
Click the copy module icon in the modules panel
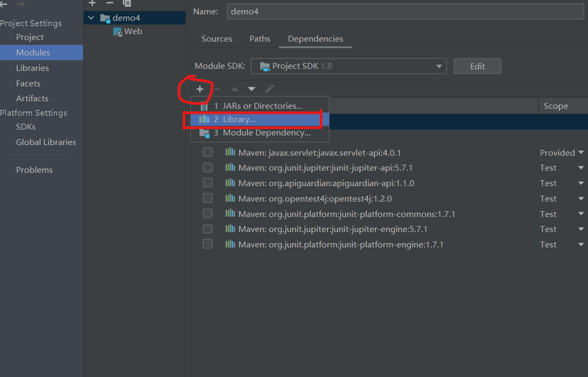tap(126, 3)
